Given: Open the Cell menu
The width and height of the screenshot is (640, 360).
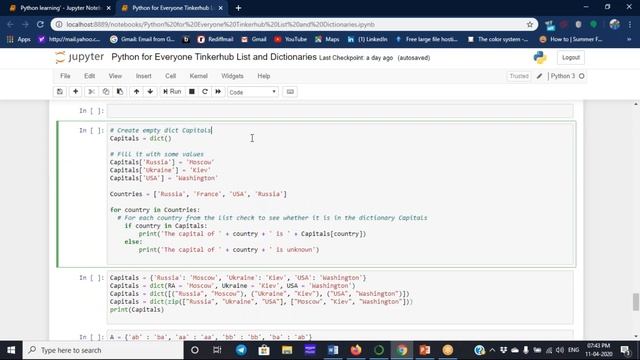Looking at the screenshot, I should pyautogui.click(x=170, y=76).
